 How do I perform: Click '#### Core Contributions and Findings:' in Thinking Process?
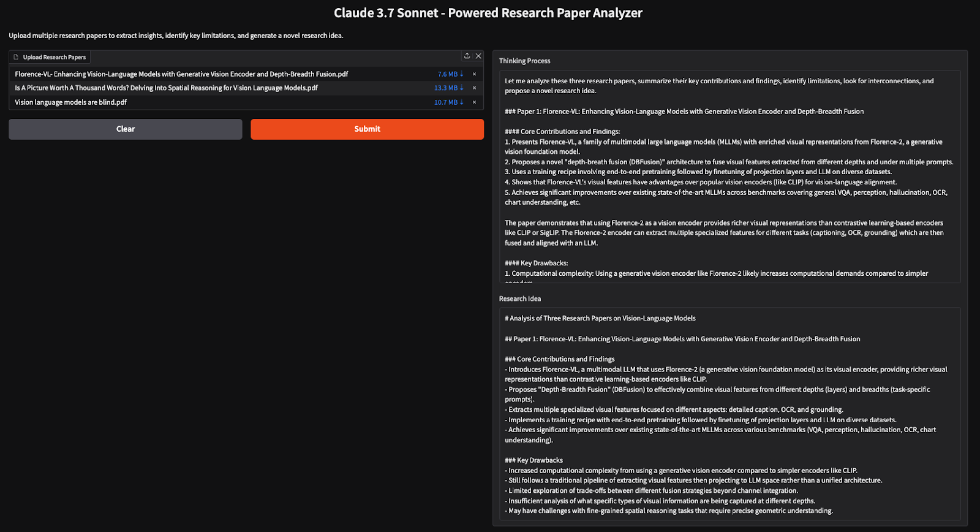562,132
